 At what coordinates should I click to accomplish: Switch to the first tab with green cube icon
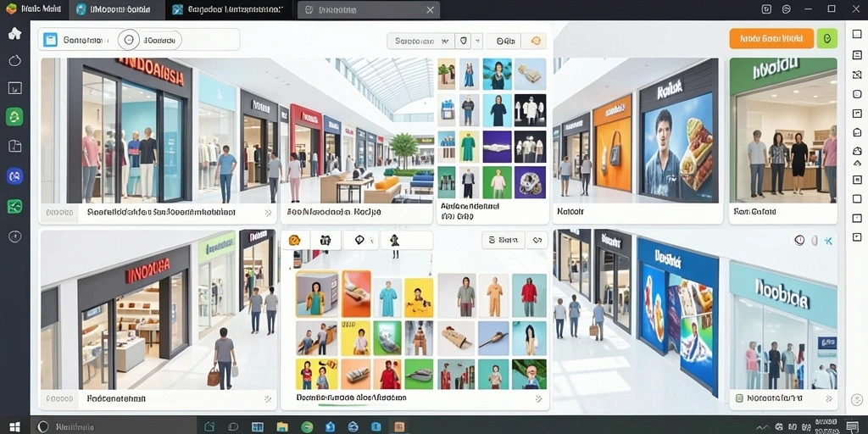click(x=34, y=9)
